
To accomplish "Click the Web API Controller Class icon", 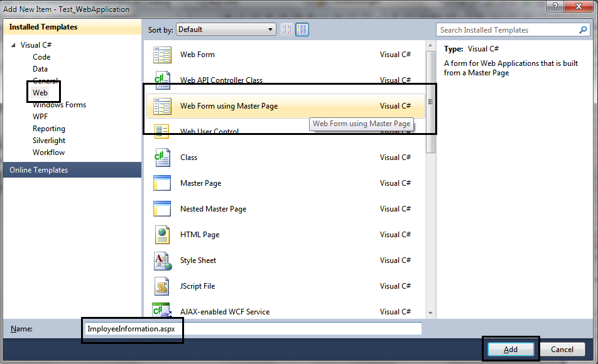I will [162, 80].
